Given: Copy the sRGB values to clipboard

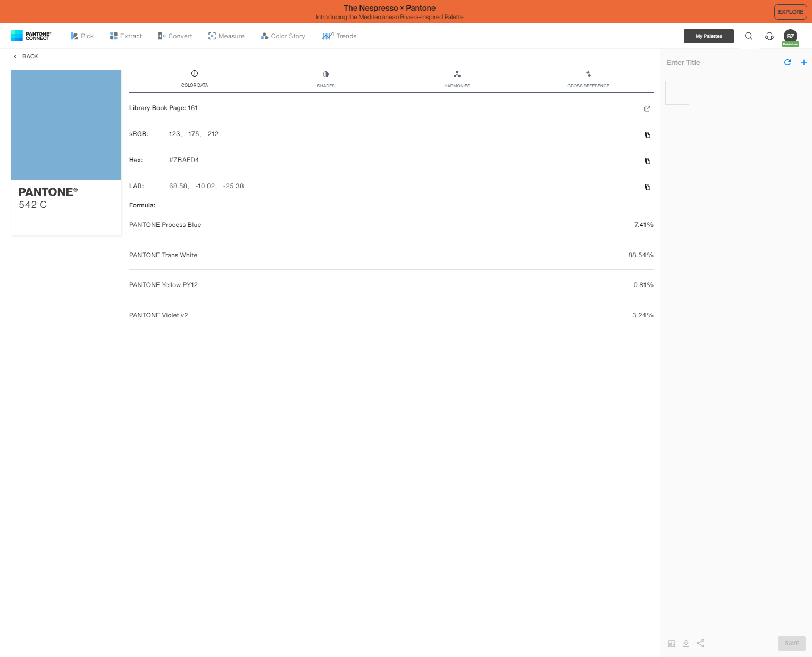Looking at the screenshot, I should (647, 135).
